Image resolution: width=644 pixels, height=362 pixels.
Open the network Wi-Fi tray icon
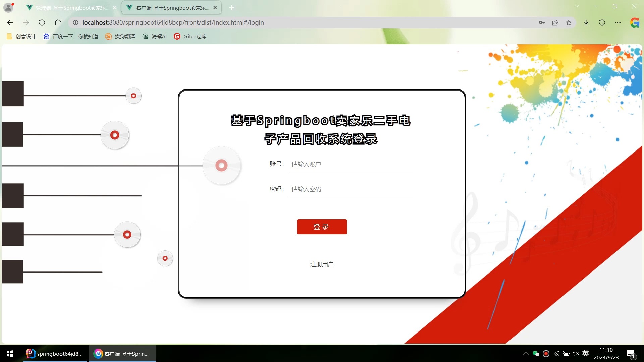click(556, 354)
